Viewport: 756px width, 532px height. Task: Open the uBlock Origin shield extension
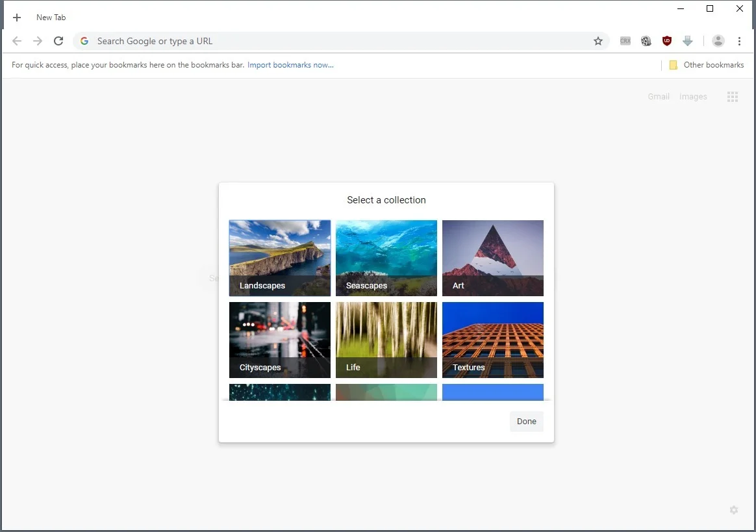pyautogui.click(x=667, y=41)
